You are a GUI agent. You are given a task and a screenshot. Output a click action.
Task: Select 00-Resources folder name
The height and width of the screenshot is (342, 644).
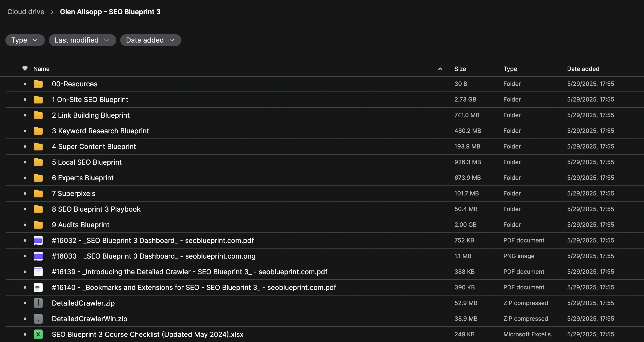point(74,84)
